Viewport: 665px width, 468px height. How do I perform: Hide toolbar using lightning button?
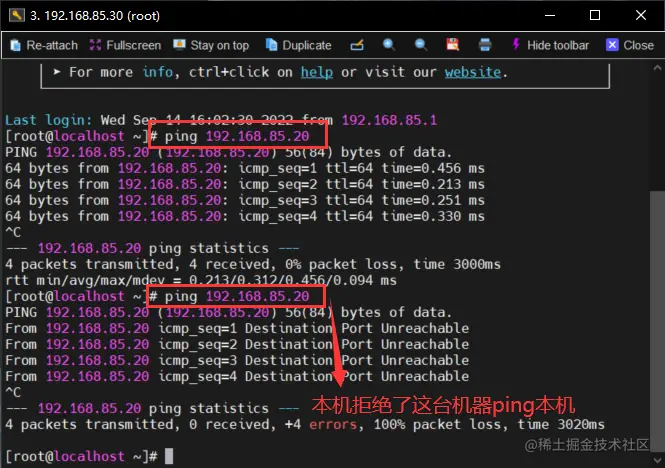551,45
